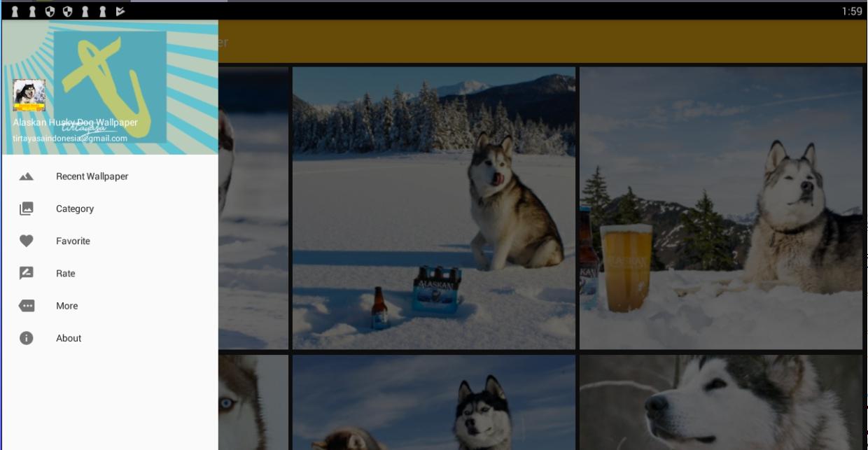Select the More option in drawer

pyautogui.click(x=109, y=306)
